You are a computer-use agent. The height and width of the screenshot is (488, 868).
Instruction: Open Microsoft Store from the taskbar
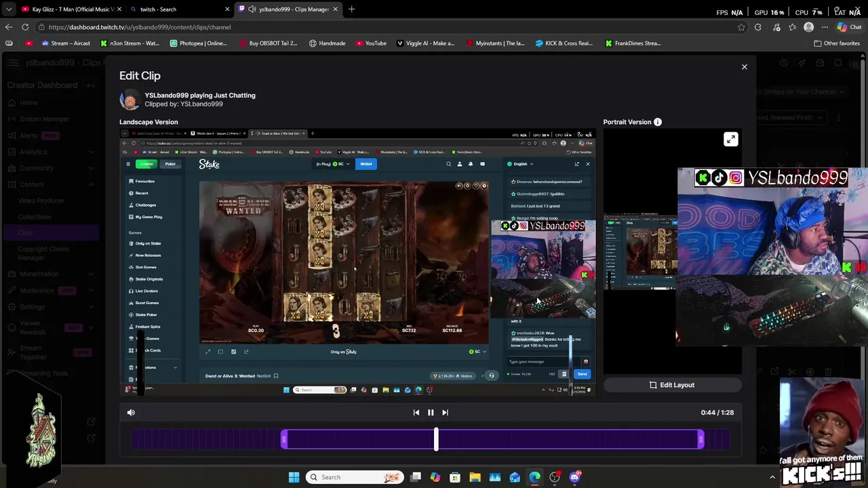click(455, 477)
